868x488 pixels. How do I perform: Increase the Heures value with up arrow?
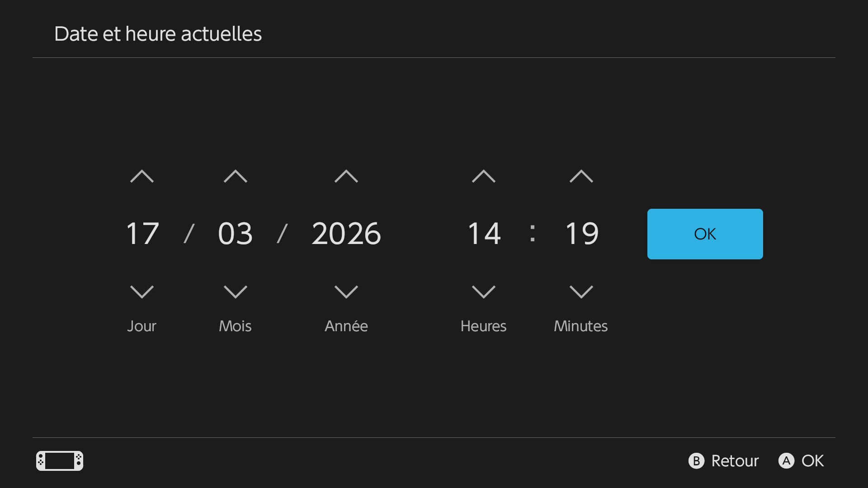click(483, 177)
